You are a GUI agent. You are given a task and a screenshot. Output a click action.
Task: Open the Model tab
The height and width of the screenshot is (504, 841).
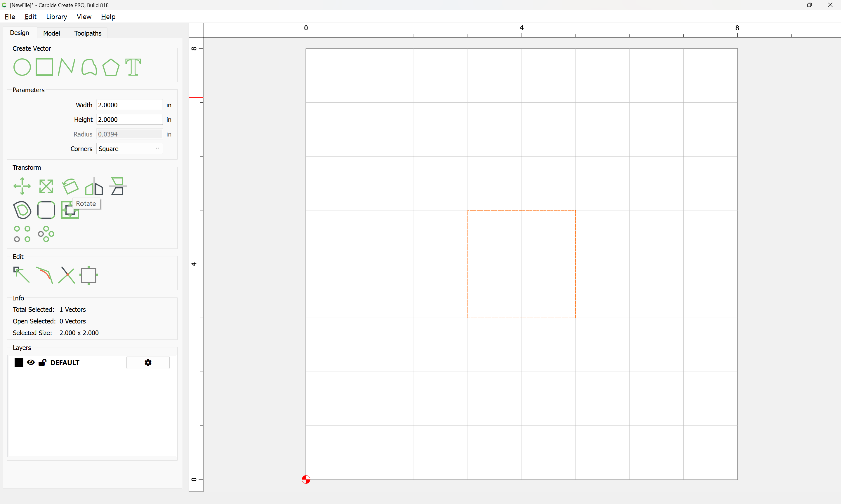click(x=51, y=33)
